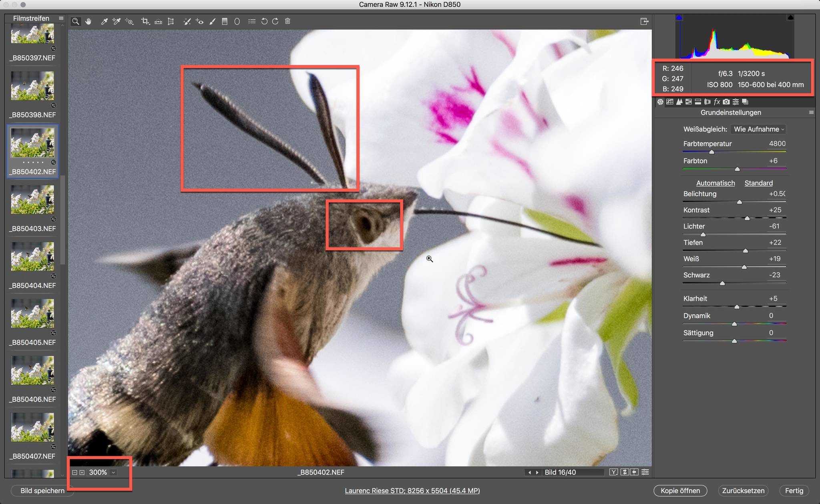Viewport: 820px width, 504px height.
Task: Open the HSL / Grayscale tab
Action: click(689, 102)
